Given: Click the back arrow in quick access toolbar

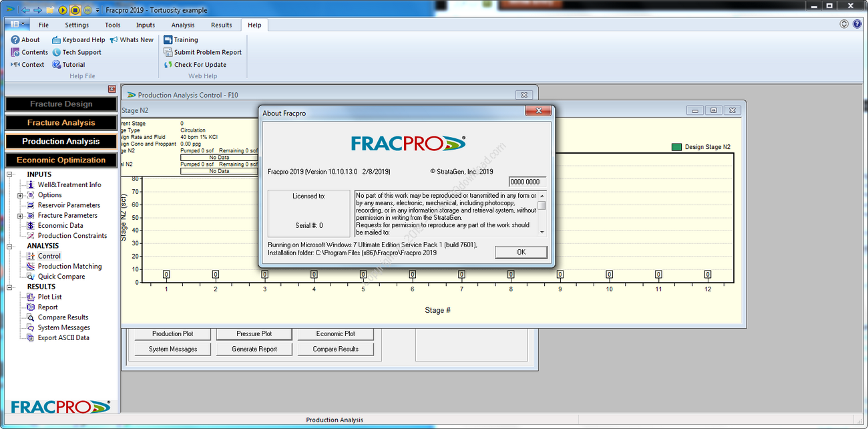Looking at the screenshot, I should point(25,10).
